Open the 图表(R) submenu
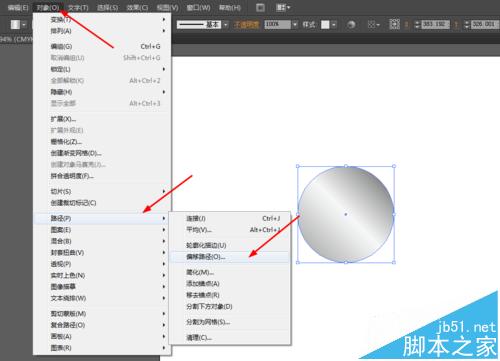 [102, 348]
